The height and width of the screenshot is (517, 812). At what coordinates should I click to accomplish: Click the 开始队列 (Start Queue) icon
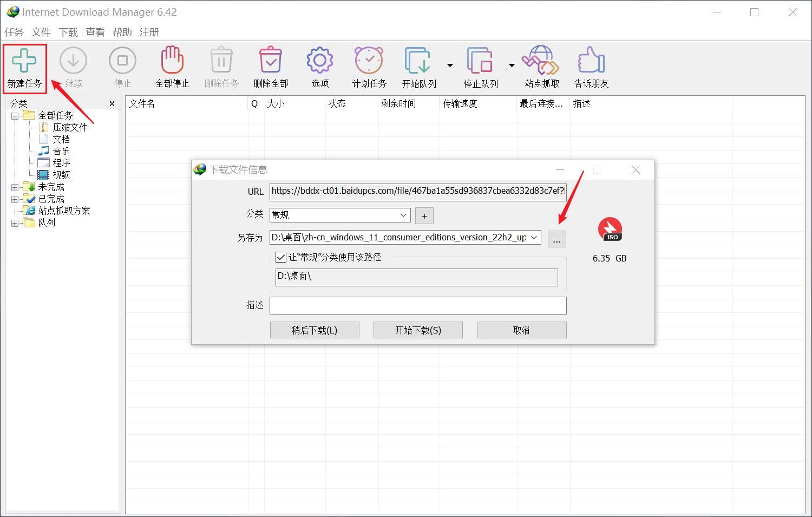pyautogui.click(x=418, y=61)
